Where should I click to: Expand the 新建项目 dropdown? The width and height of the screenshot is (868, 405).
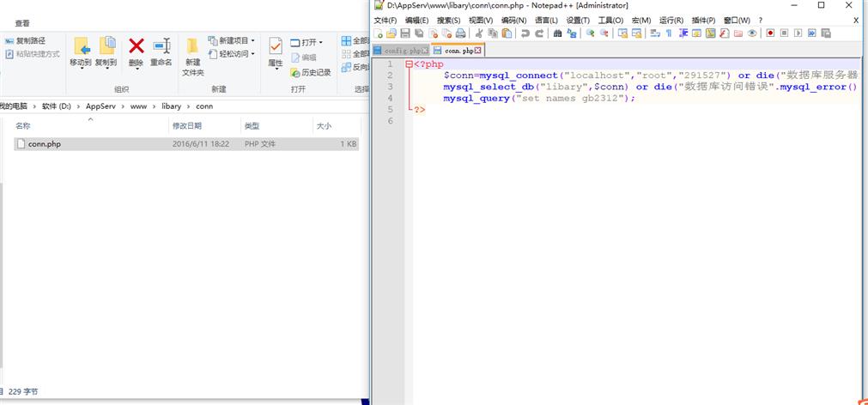pyautogui.click(x=253, y=40)
